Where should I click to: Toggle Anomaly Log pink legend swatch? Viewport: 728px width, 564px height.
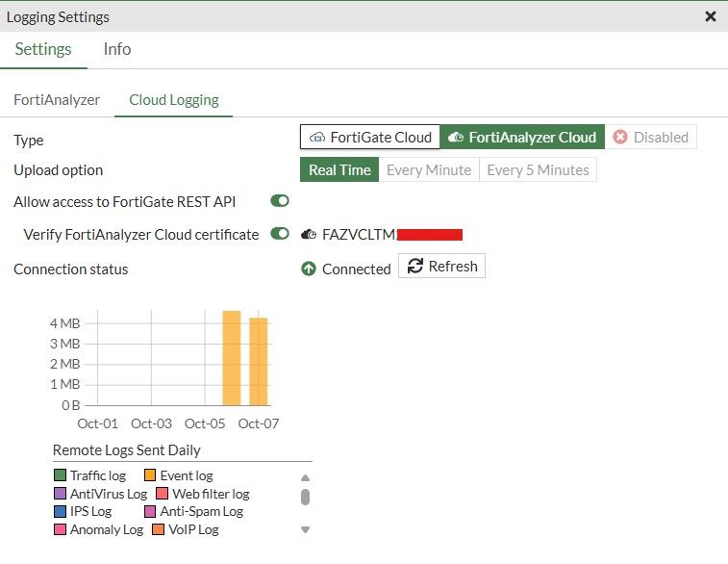60,529
